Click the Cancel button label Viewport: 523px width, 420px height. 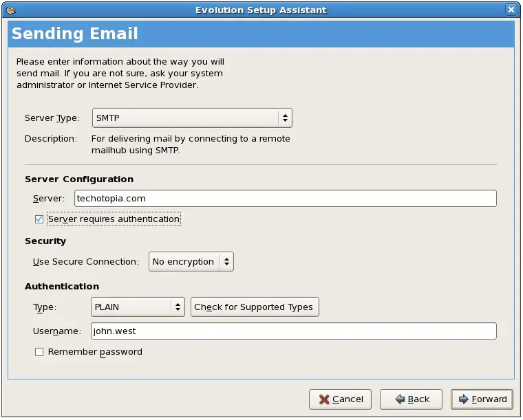point(348,399)
